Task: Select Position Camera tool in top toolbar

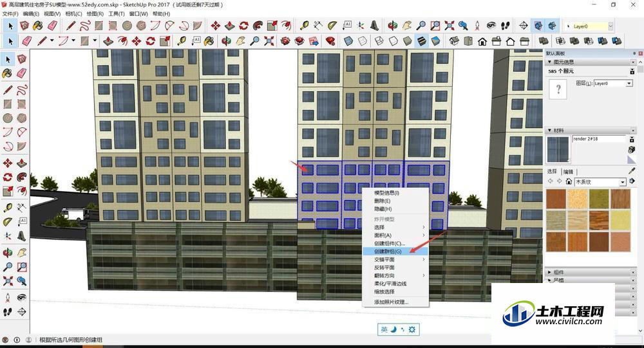Action: point(477,26)
